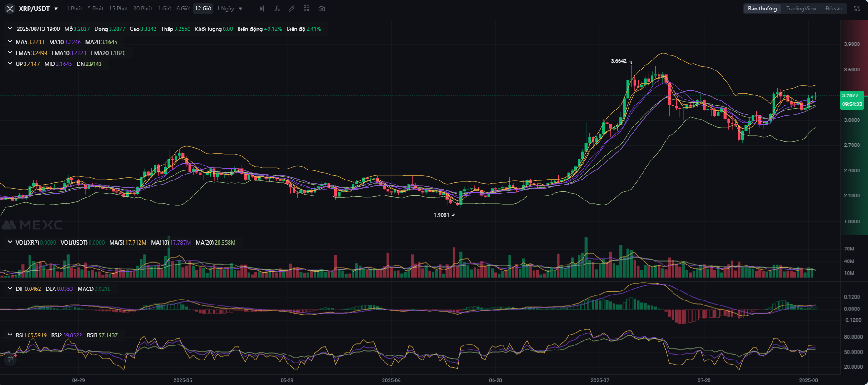The height and width of the screenshot is (385, 868).
Task: Click the 07-28 date axis label
Action: [704, 380]
